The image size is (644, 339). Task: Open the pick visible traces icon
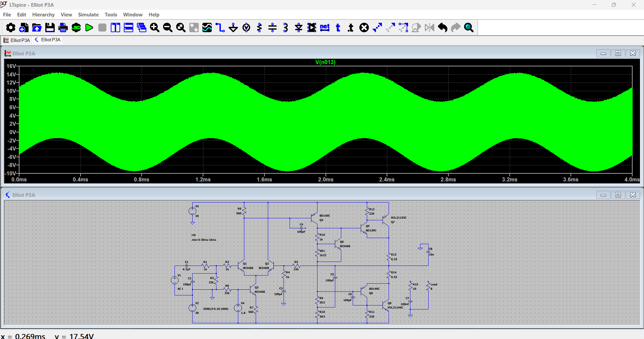(207, 27)
